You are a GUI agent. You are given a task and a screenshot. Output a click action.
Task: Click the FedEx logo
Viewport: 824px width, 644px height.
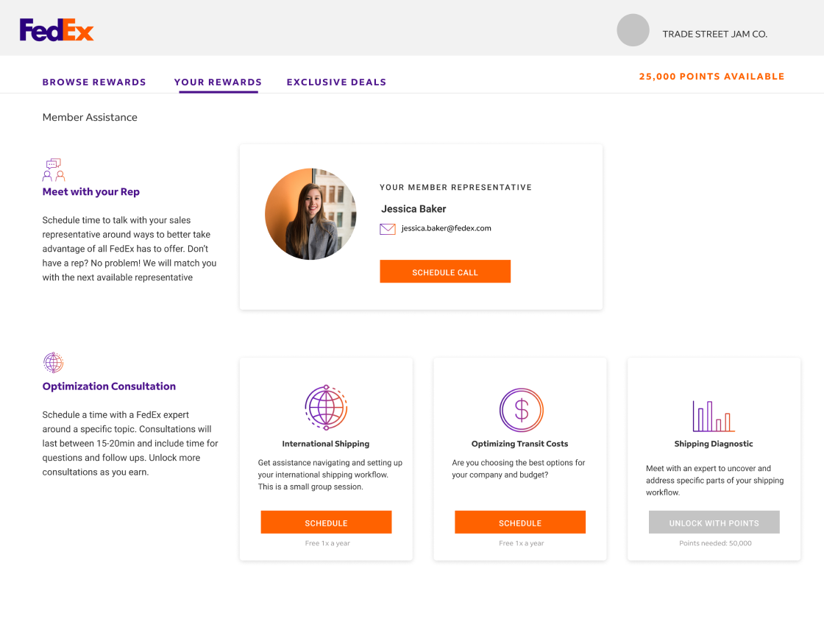(x=57, y=30)
